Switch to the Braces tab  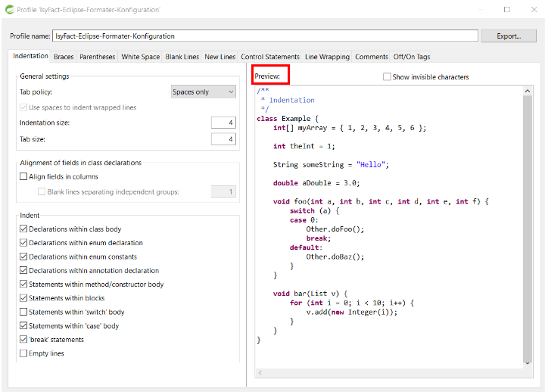(64, 57)
